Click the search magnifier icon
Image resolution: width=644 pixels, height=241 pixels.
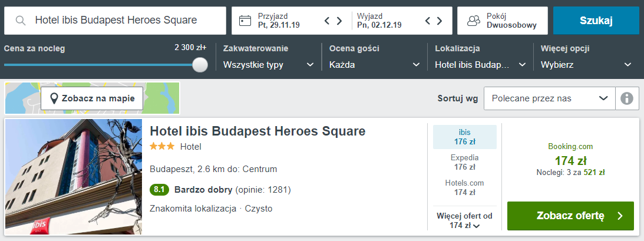(x=21, y=21)
